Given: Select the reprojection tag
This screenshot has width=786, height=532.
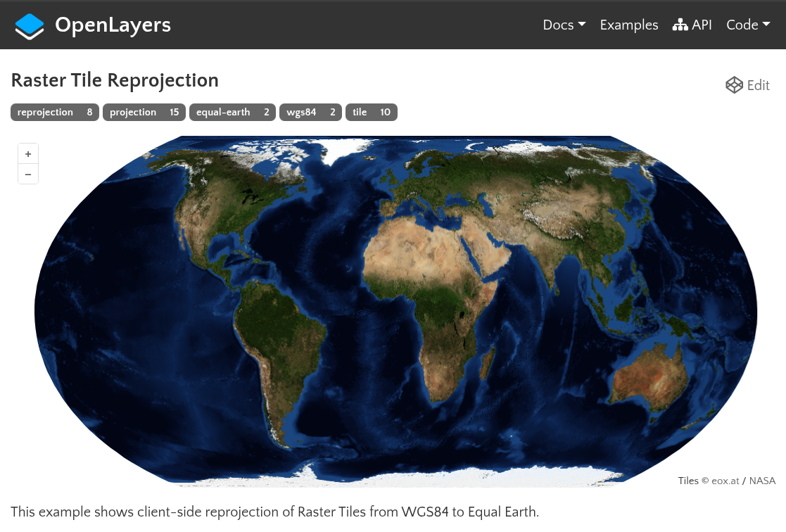Looking at the screenshot, I should [x=54, y=113].
